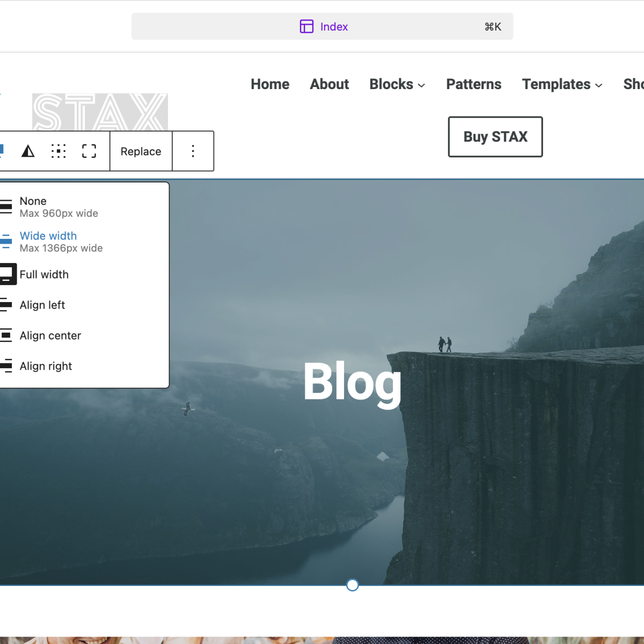Select the STAX site logo
Image resolution: width=644 pixels, height=644 pixels.
pyautogui.click(x=100, y=112)
